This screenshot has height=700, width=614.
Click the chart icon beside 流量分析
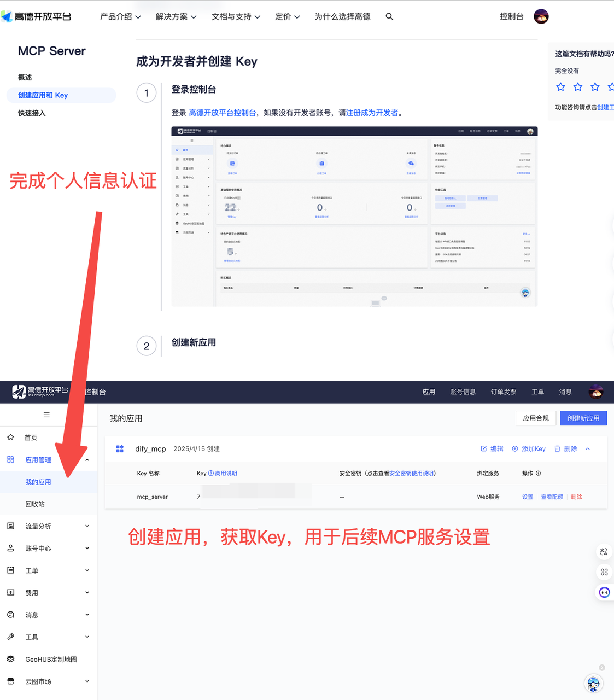click(10, 526)
